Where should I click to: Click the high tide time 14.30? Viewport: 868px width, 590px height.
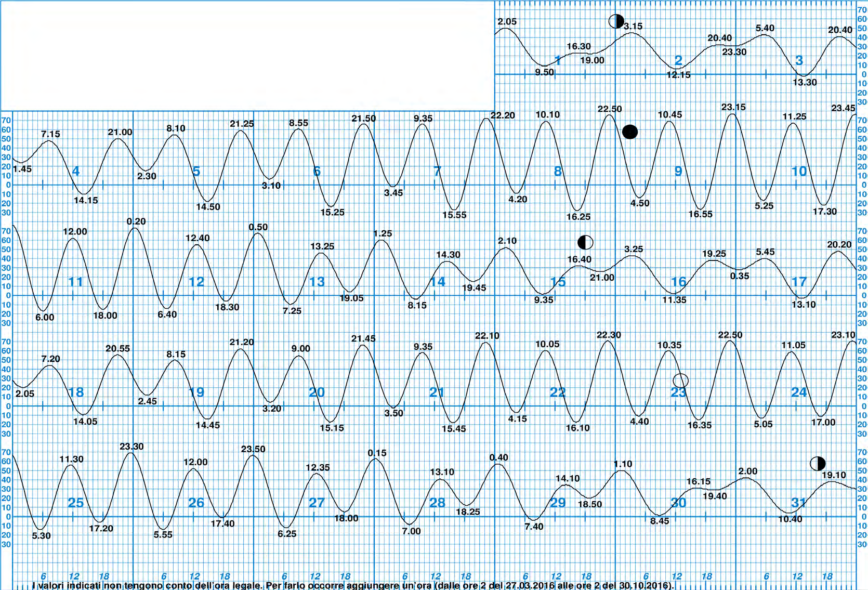pos(448,255)
